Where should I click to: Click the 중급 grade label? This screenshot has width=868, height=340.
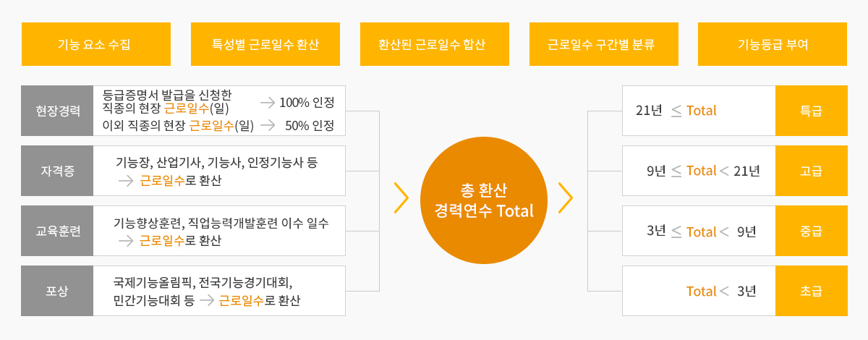tap(811, 231)
